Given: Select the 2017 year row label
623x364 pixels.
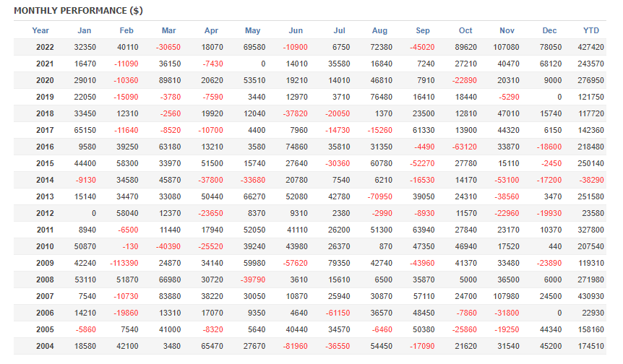Looking at the screenshot, I should [x=45, y=130].
